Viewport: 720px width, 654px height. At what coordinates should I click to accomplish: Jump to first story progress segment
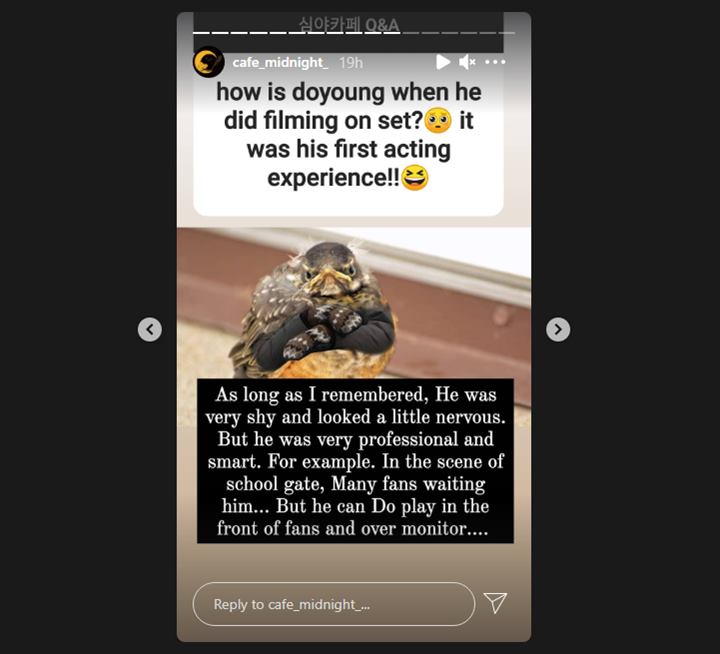(202, 33)
